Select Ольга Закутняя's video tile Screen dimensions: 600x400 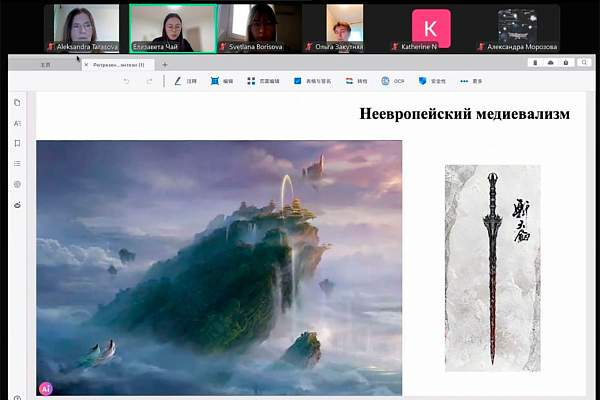[344, 28]
